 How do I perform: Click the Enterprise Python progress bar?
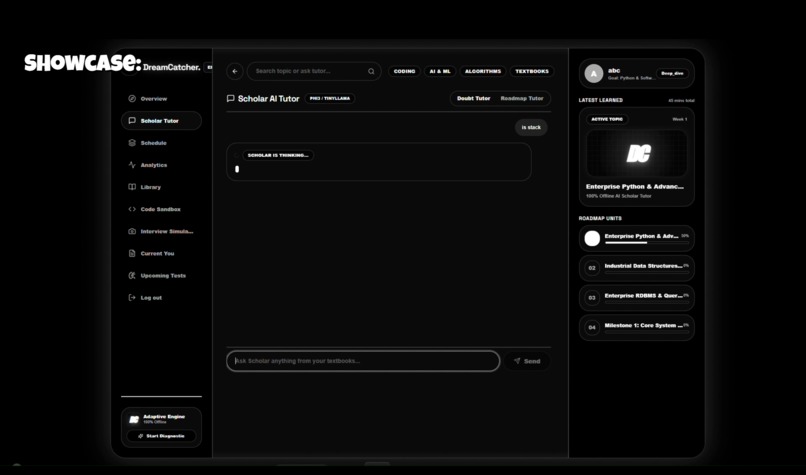tap(647, 243)
